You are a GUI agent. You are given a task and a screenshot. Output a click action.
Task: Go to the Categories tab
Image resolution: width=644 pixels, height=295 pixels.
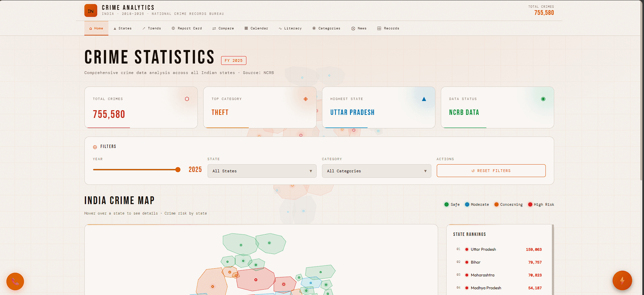pyautogui.click(x=326, y=28)
